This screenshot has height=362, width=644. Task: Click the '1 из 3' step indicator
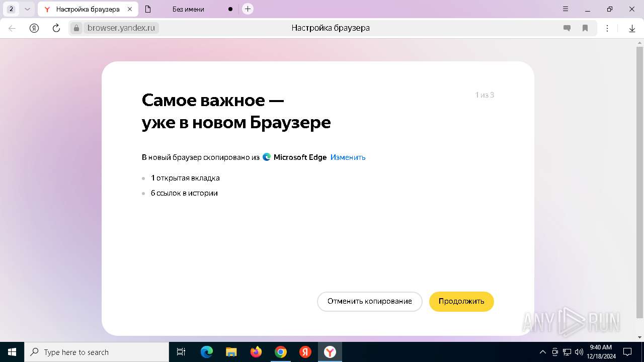(485, 95)
